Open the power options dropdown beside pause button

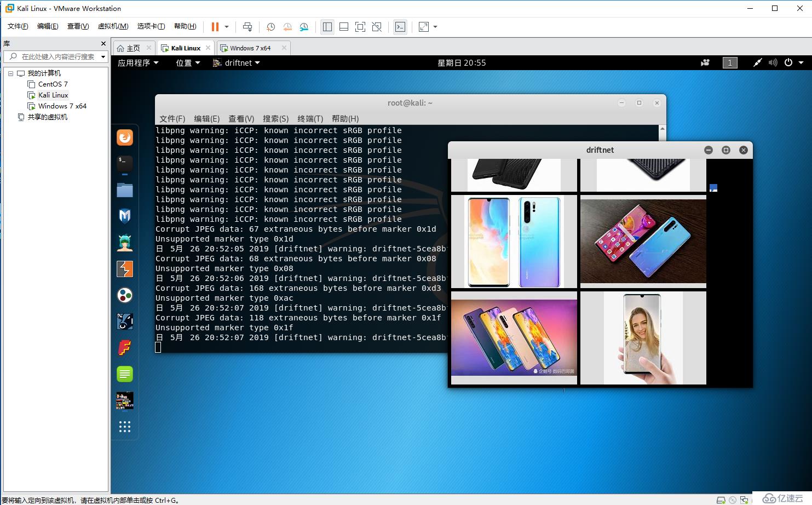227,27
